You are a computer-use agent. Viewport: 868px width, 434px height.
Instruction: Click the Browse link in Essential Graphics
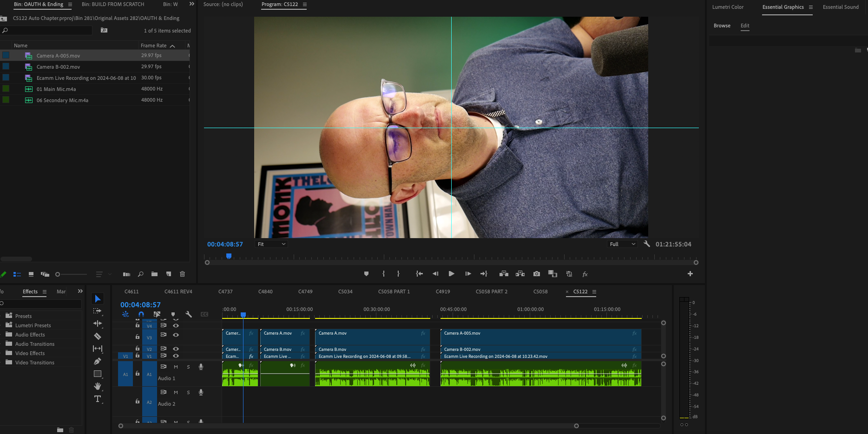click(x=722, y=26)
